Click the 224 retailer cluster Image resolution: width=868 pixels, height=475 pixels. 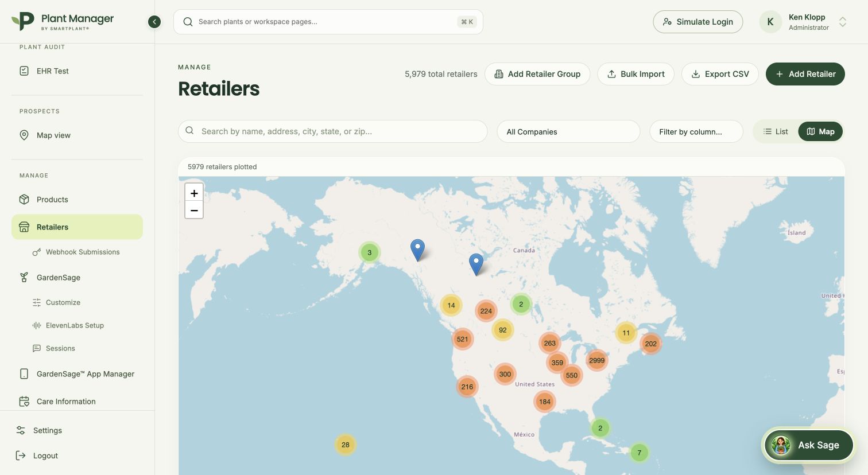486,311
